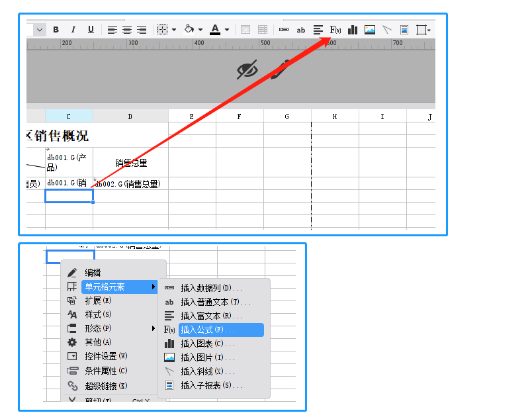Click the merge cells toolbar icon
Viewport: 532px width, 419px height.
coord(245,29)
